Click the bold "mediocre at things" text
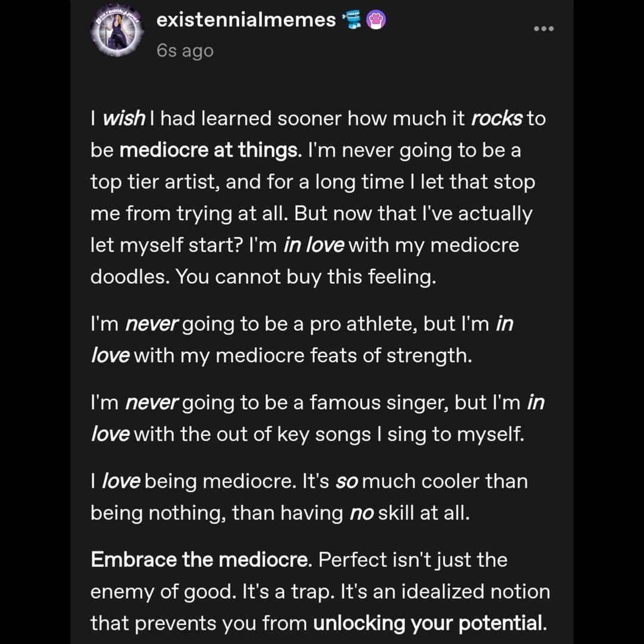The width and height of the screenshot is (644, 644). point(208,150)
